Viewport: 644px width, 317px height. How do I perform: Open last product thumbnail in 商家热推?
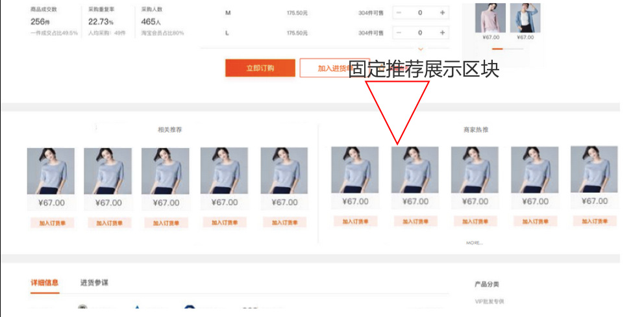pyautogui.click(x=594, y=170)
